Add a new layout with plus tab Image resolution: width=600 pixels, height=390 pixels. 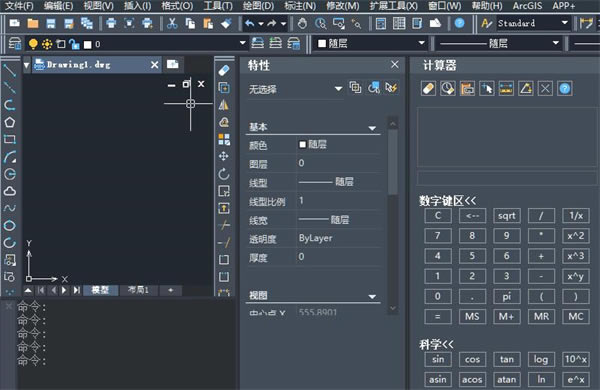click(171, 290)
